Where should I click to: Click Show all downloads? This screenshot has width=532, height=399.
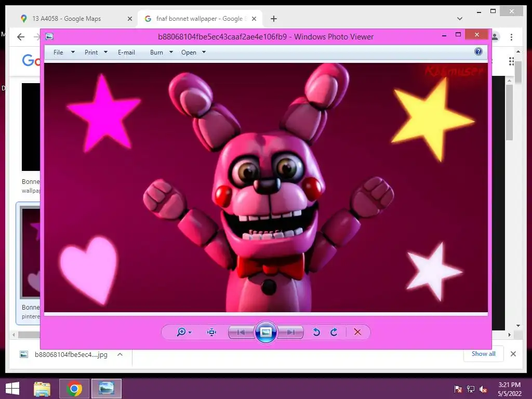pyautogui.click(x=484, y=353)
